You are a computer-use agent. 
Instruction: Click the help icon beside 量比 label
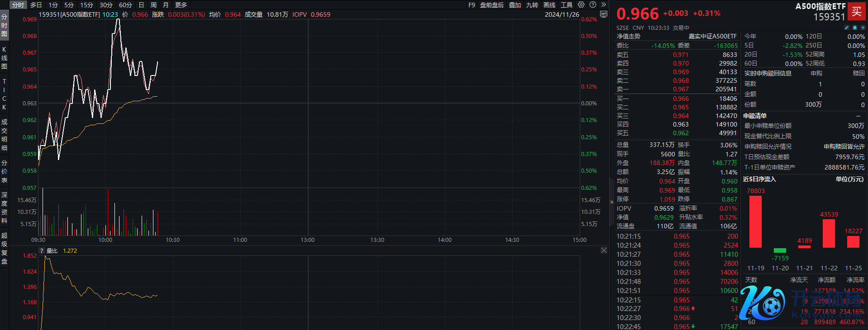pyautogui.click(x=42, y=251)
